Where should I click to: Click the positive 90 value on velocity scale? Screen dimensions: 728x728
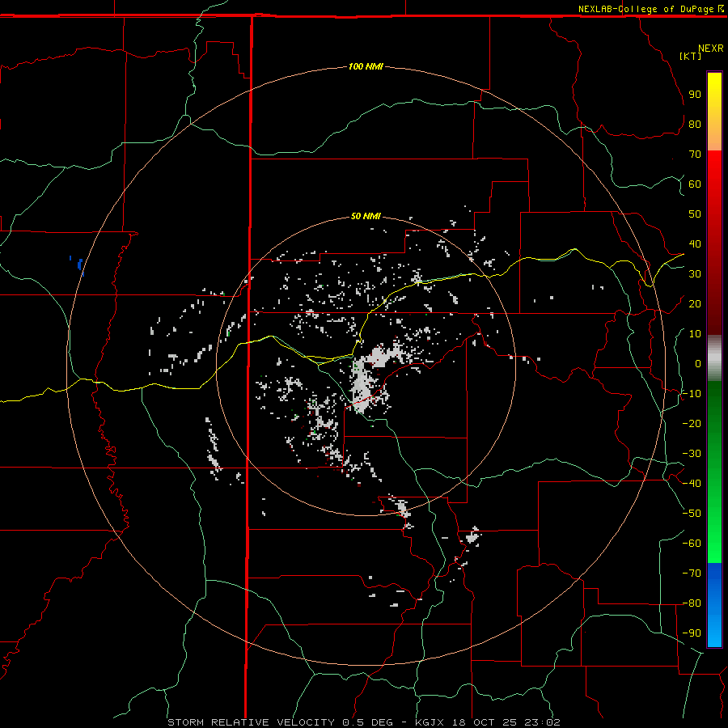695,95
